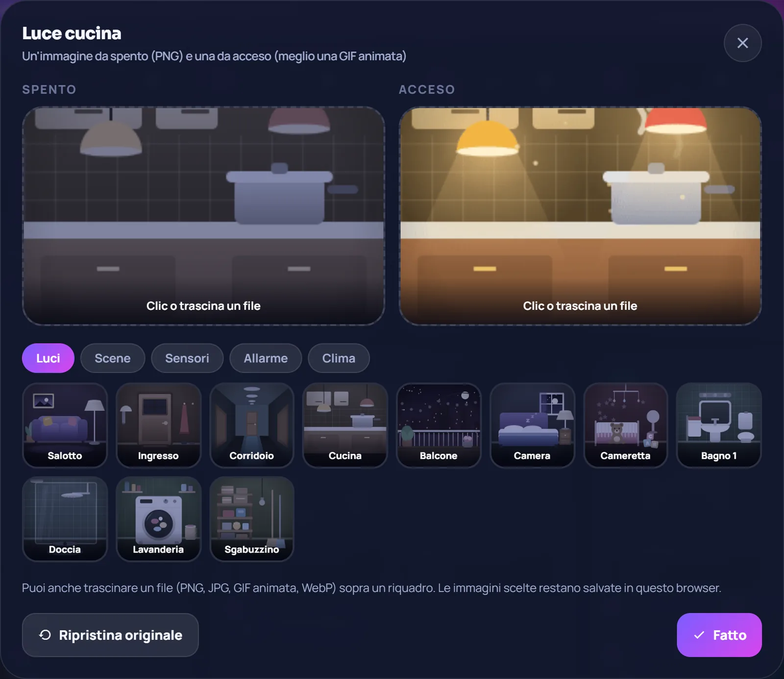Select the Doccia shower thumbnail
The image size is (784, 679).
(65, 519)
